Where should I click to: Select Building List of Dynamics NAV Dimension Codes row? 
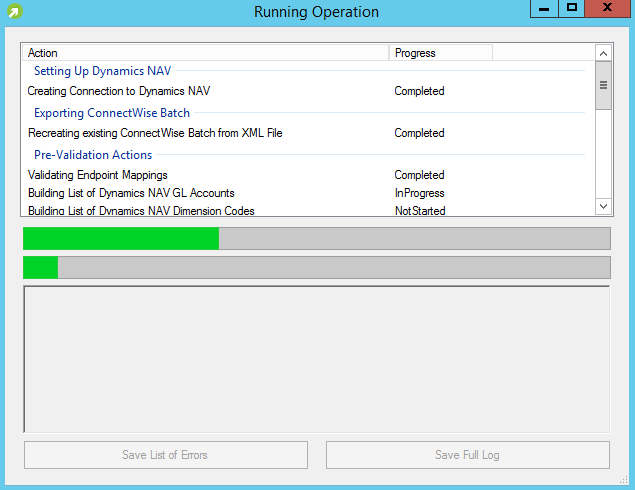click(308, 210)
